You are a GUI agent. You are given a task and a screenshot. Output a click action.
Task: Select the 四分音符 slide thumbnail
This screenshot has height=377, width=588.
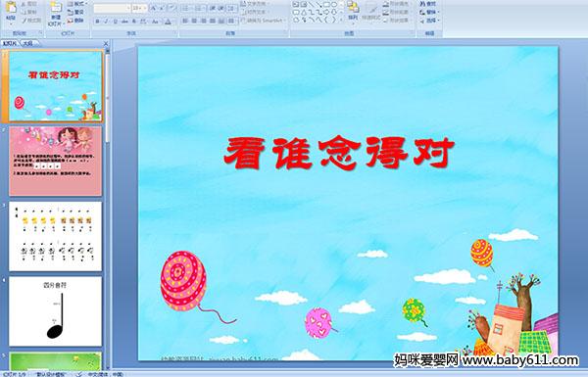[x=55, y=311]
